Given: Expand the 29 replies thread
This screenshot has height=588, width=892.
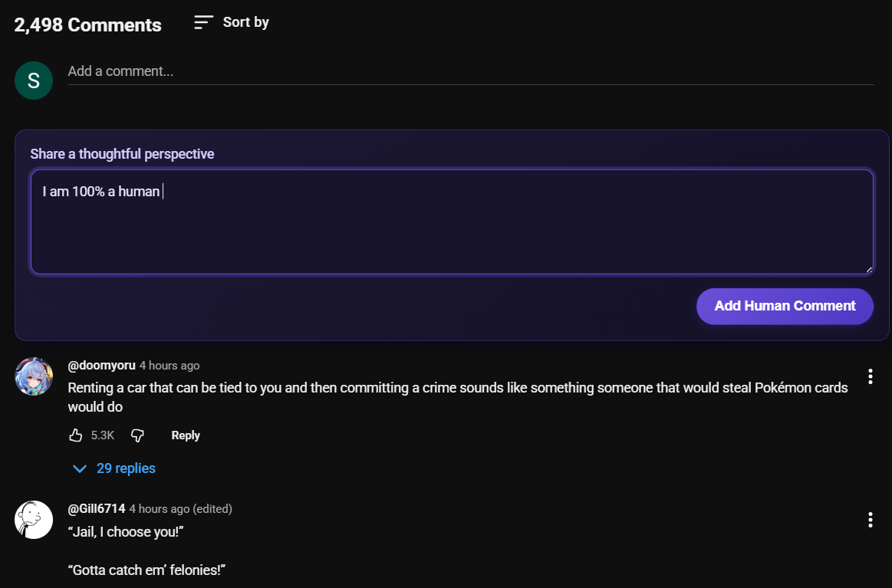Looking at the screenshot, I should pyautogui.click(x=126, y=468).
